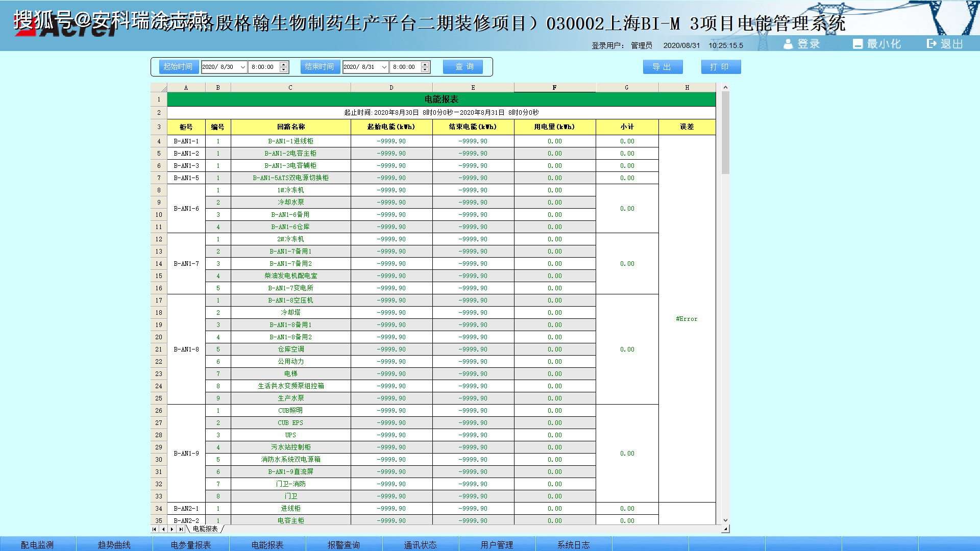Open 系统日志 tab
Image resolution: width=980 pixels, height=551 pixels.
(574, 544)
